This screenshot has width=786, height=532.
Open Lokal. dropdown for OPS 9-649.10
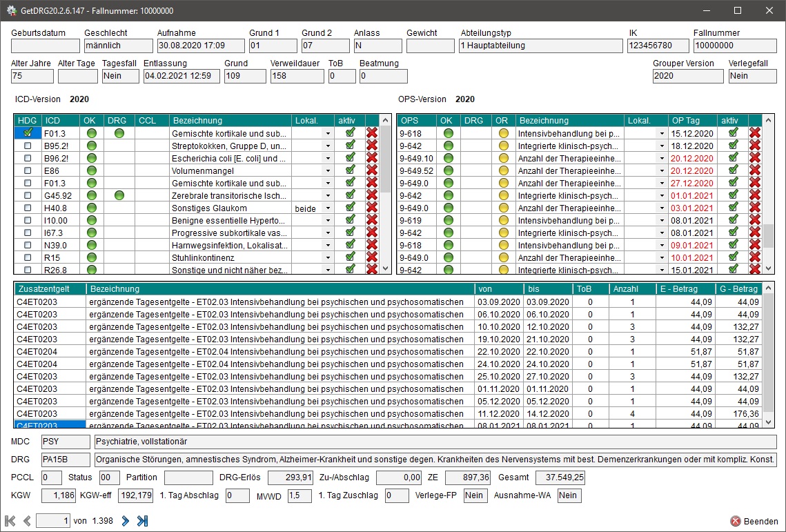662,159
